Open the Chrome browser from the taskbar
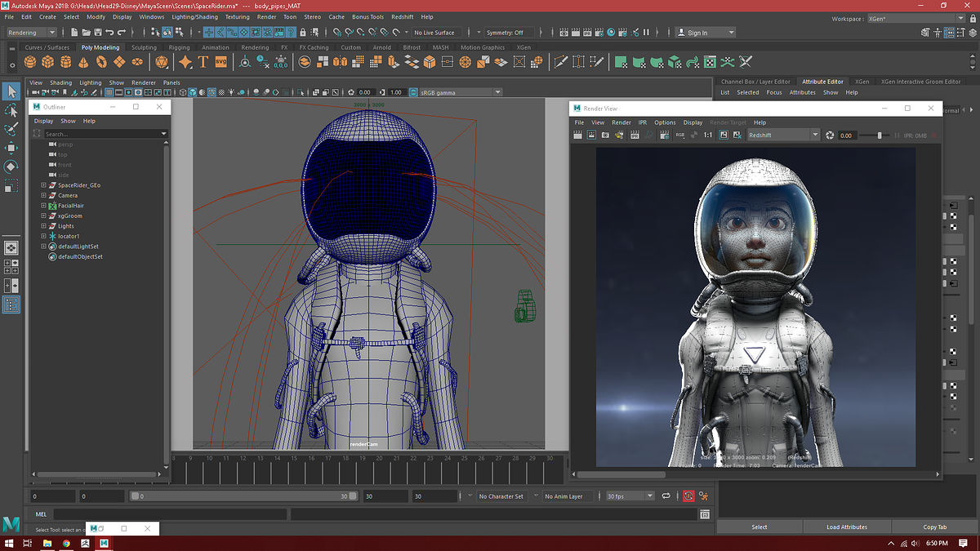The image size is (980, 551). pyautogui.click(x=66, y=543)
